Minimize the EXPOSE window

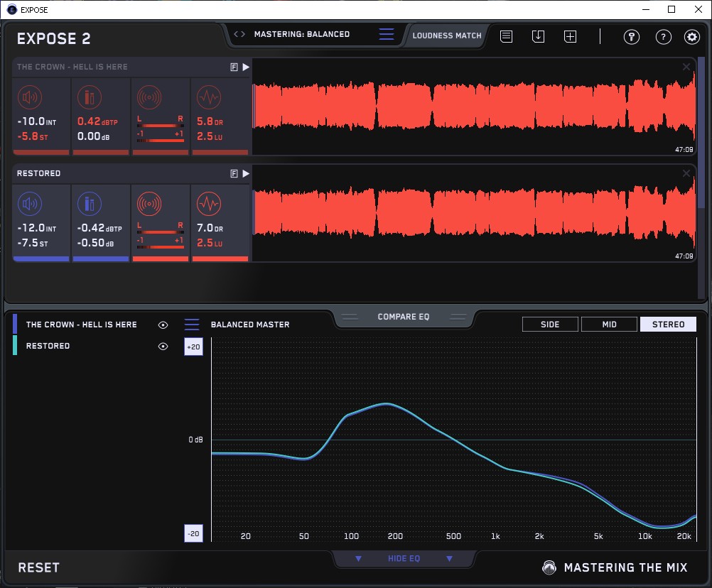coord(646,9)
